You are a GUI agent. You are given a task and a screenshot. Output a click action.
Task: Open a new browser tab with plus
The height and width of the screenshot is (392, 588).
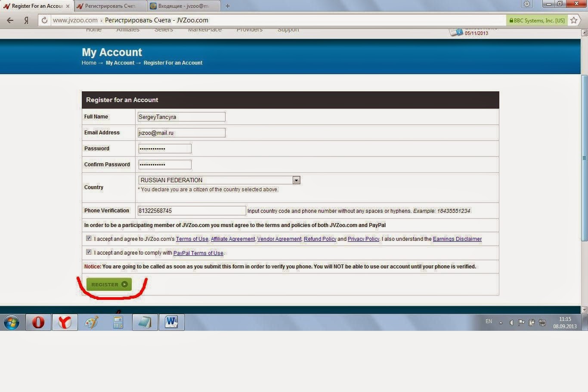228,6
